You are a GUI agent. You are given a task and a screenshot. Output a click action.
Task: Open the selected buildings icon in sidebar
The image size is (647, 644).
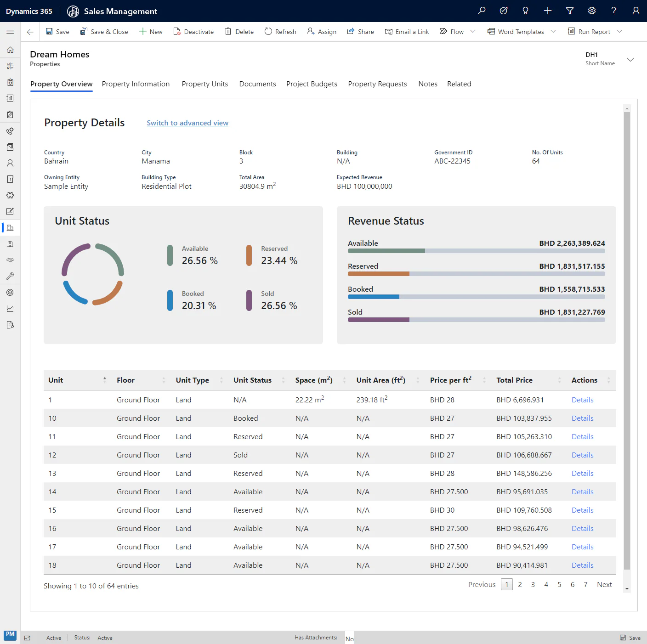tap(10, 228)
